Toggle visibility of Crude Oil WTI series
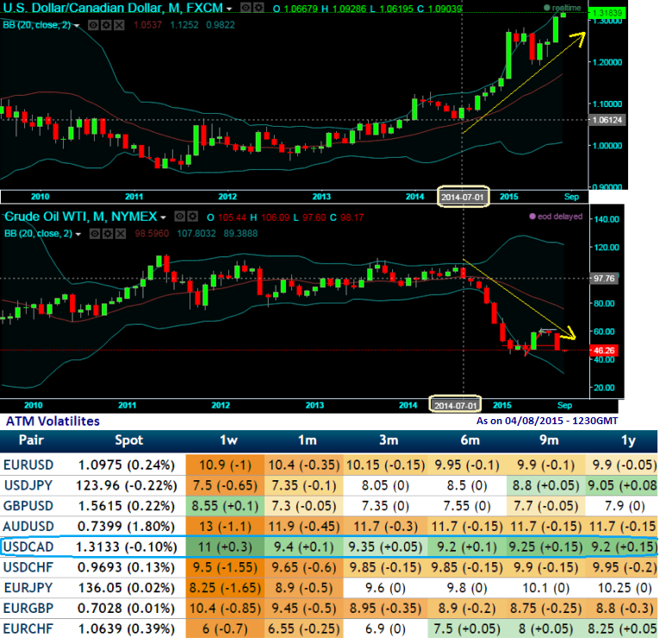Image resolution: width=660 pixels, height=644 pixels. click(181, 216)
